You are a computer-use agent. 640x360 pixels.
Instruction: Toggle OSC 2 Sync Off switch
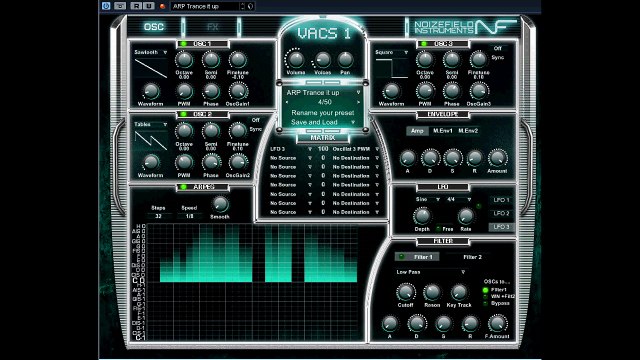[256, 120]
